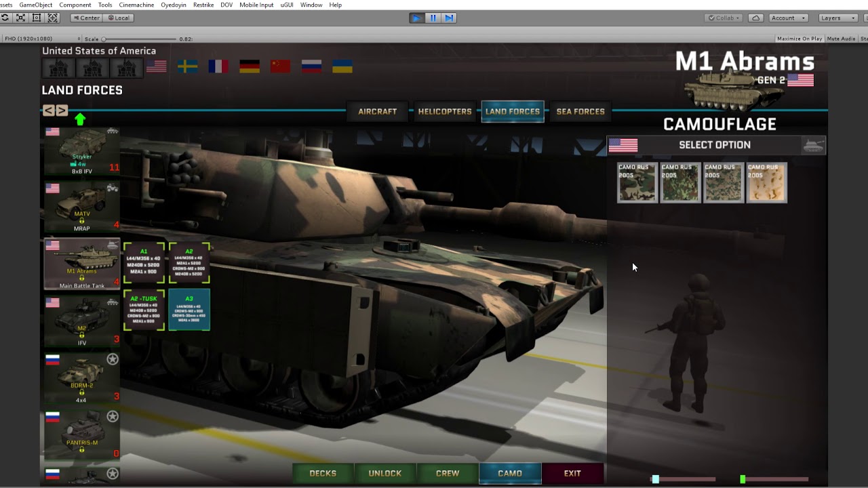Viewport: 868px width, 488px height.
Task: Click the previous unit arrow button
Action: 49,110
